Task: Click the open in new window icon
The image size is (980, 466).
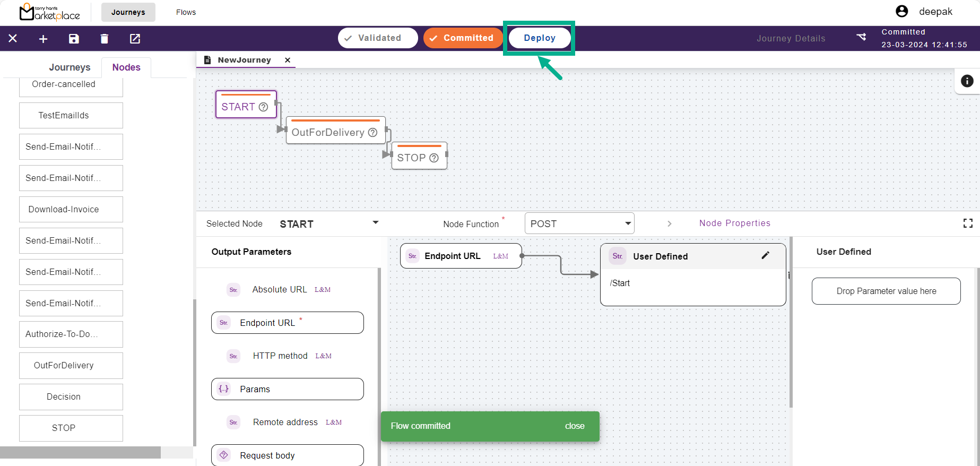Action: [x=135, y=39]
